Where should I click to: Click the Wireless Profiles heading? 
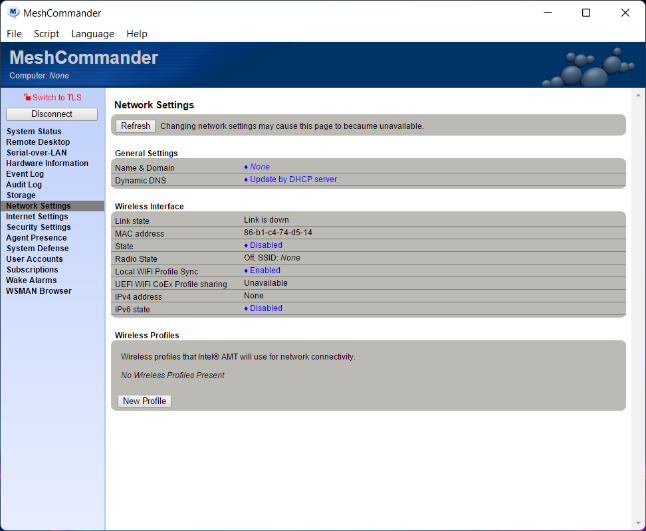147,335
